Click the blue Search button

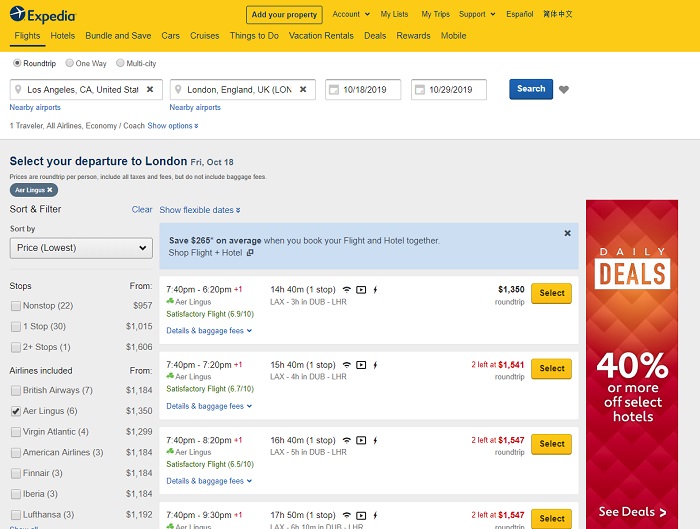pyautogui.click(x=531, y=89)
